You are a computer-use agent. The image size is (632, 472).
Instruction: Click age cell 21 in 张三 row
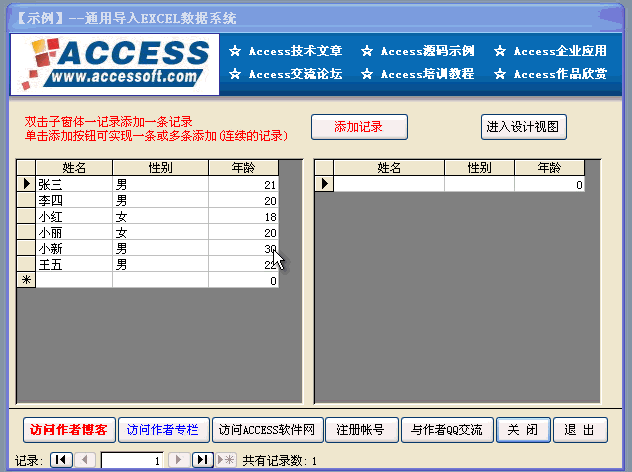pos(243,184)
